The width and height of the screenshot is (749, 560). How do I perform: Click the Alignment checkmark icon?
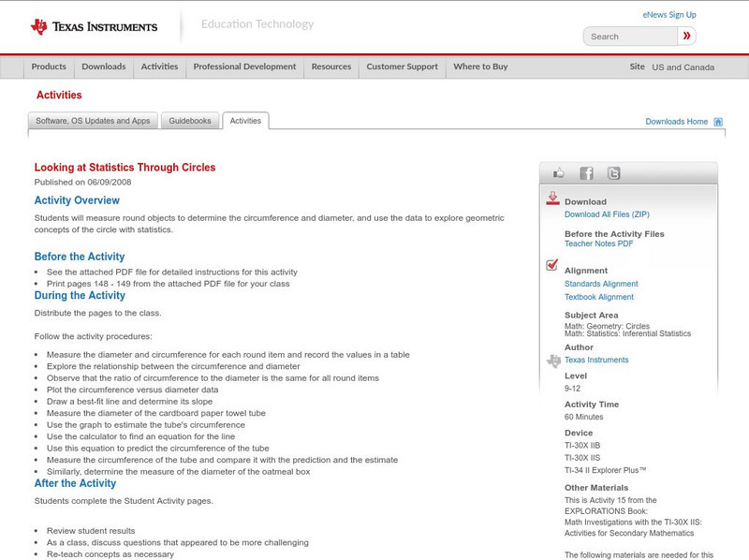tap(552, 264)
